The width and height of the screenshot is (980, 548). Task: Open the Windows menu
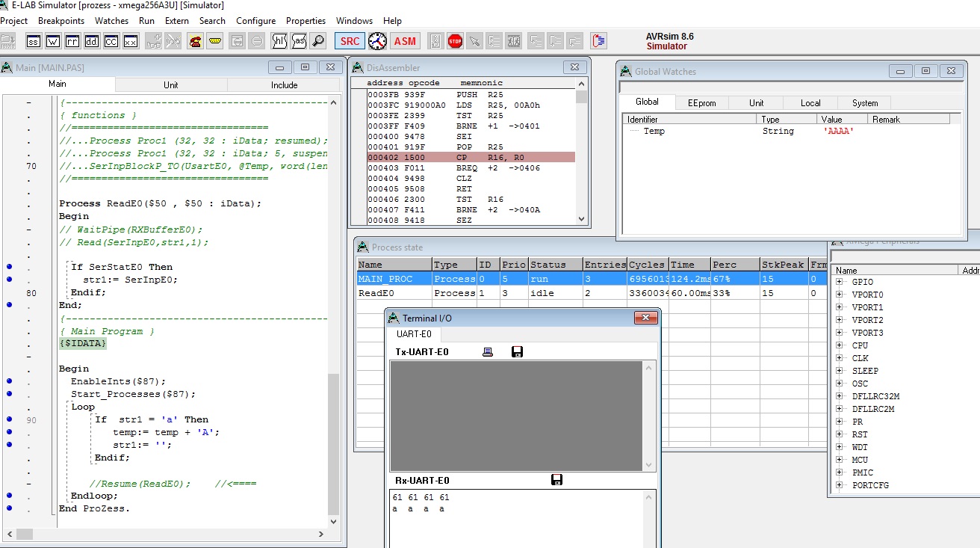[x=354, y=21]
